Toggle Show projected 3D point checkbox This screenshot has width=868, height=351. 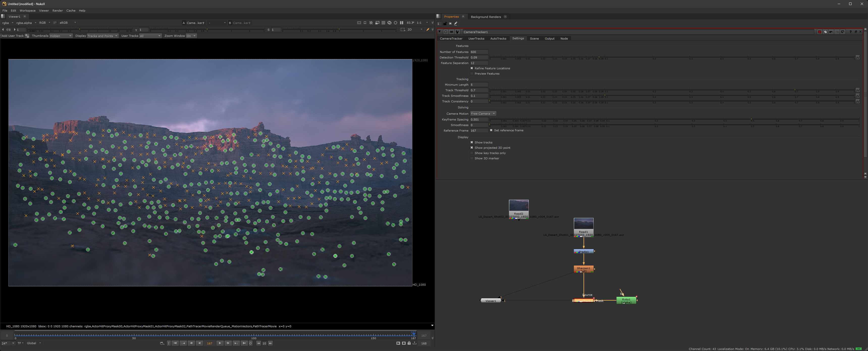coord(472,148)
